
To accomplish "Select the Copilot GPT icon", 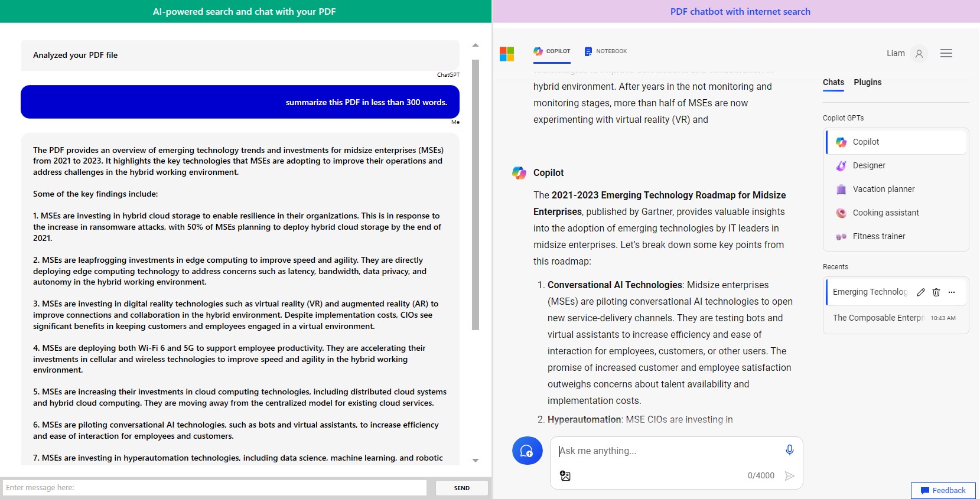I will pyautogui.click(x=841, y=142).
